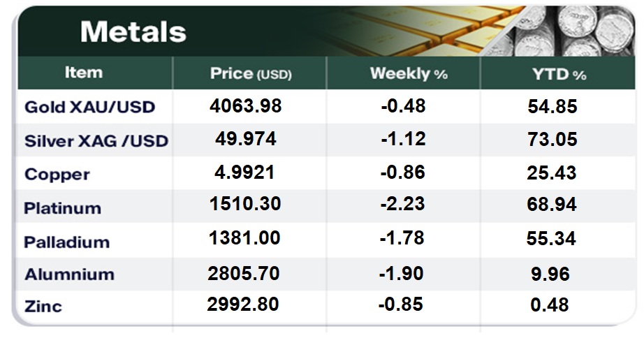Select aluminium YTD value 9.96
Image resolution: width=644 pixels, height=352 pixels.
point(548,272)
